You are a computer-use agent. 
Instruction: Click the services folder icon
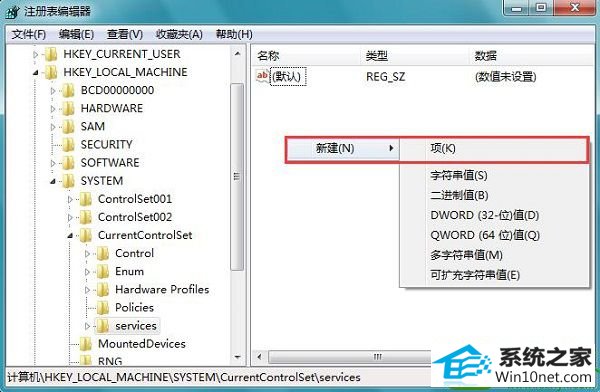click(103, 326)
